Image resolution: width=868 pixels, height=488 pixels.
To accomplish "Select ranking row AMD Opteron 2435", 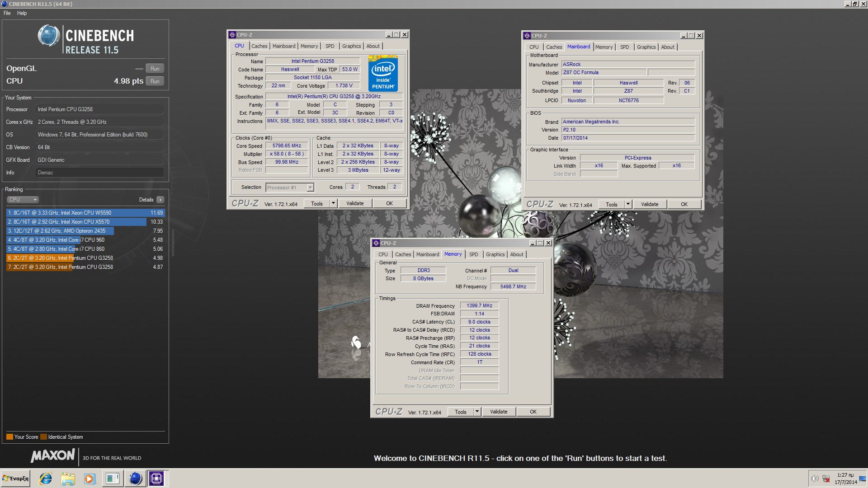I will (85, 231).
